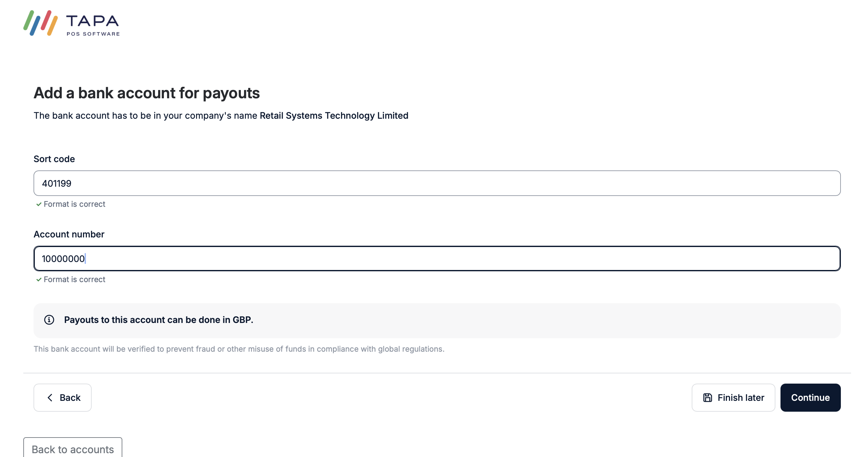The image size is (868, 457).
Task: Click the Format is correct message under Sort code
Action: pos(74,204)
